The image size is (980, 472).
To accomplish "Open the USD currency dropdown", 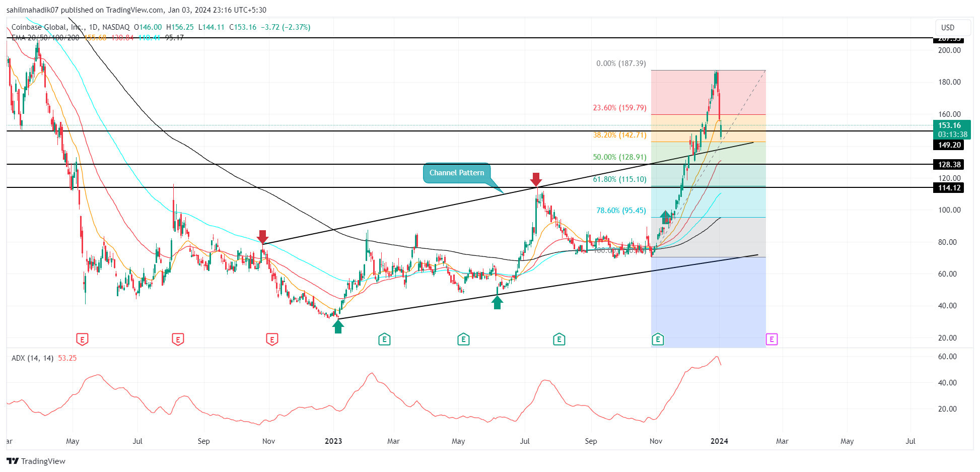I will [x=952, y=28].
